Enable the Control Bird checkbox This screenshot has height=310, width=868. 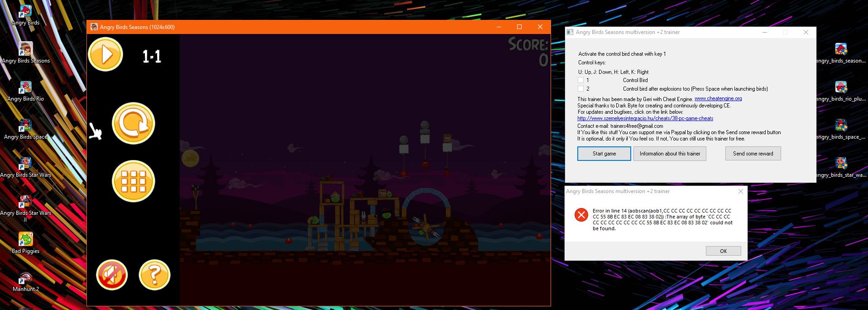click(581, 80)
